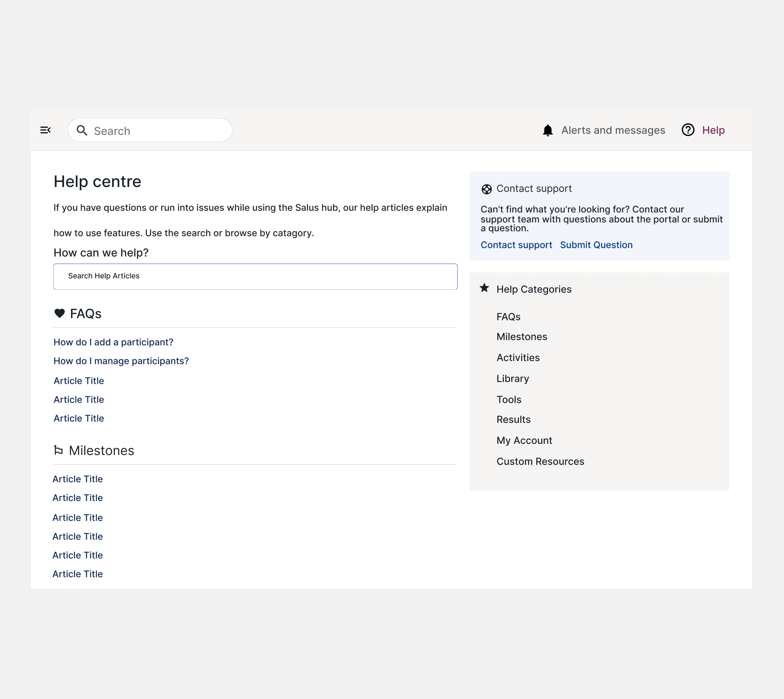
Task: Open the Contact support link
Action: (x=516, y=245)
